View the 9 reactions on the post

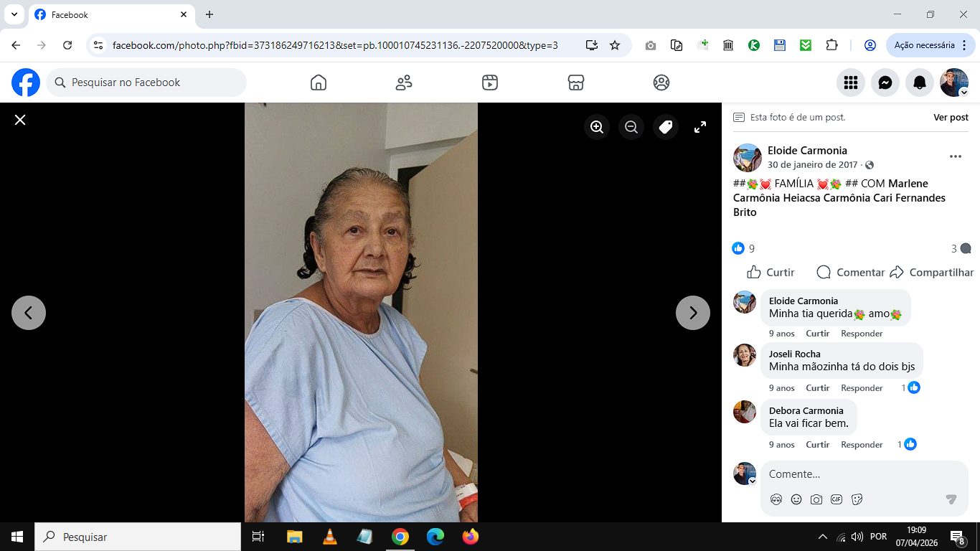click(743, 248)
